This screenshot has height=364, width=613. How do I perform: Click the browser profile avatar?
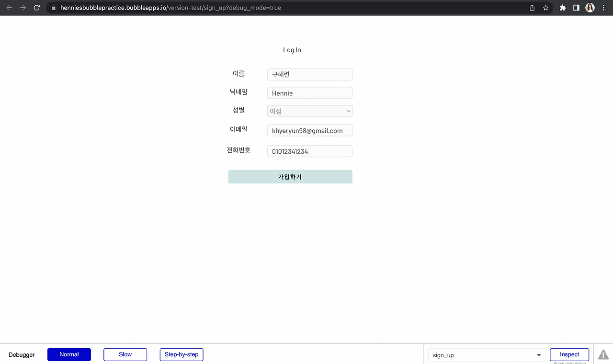click(x=590, y=8)
